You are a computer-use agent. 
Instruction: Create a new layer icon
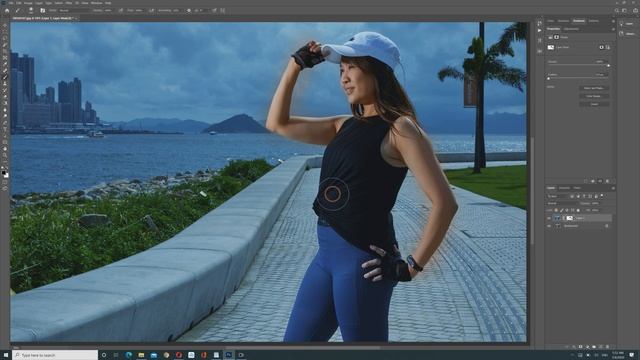(x=600, y=347)
